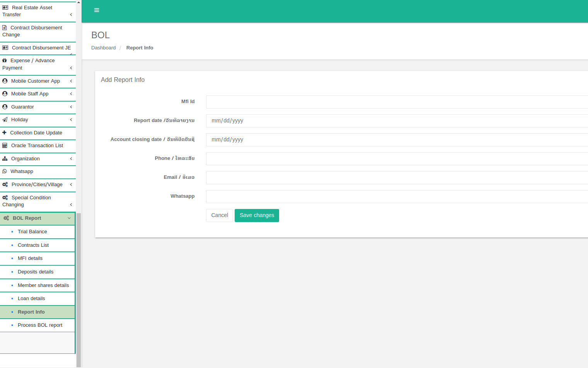The image size is (588, 370).
Task: Click the Holiday paper plane icon
Action: [5, 120]
